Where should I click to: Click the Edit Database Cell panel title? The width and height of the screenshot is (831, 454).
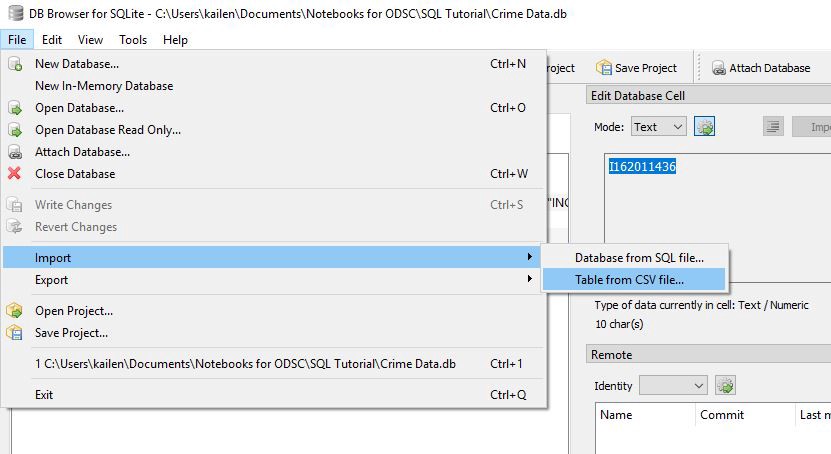[x=709, y=95]
